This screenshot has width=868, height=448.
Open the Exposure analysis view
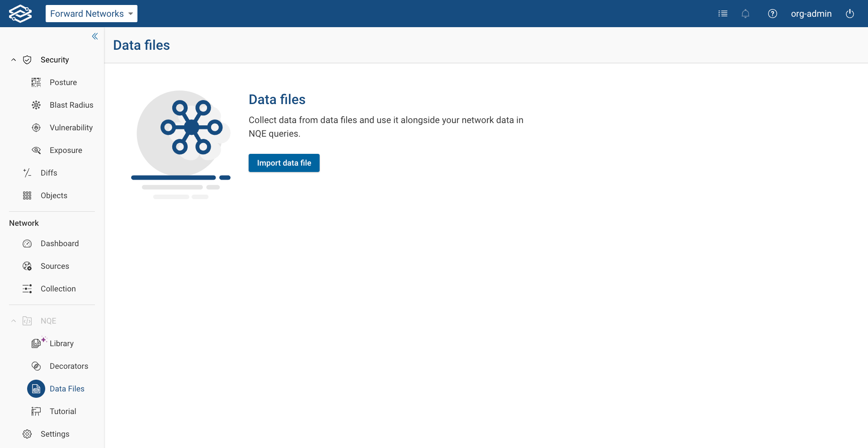coord(66,150)
